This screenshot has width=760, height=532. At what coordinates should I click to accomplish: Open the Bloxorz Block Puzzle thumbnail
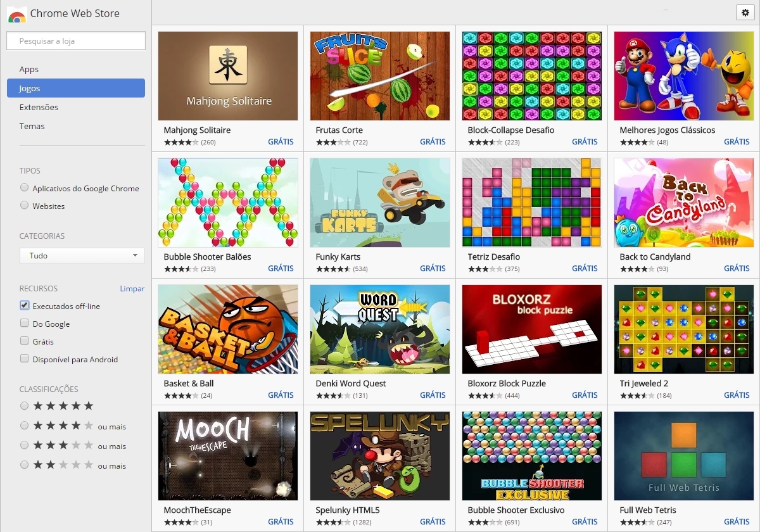[532, 329]
